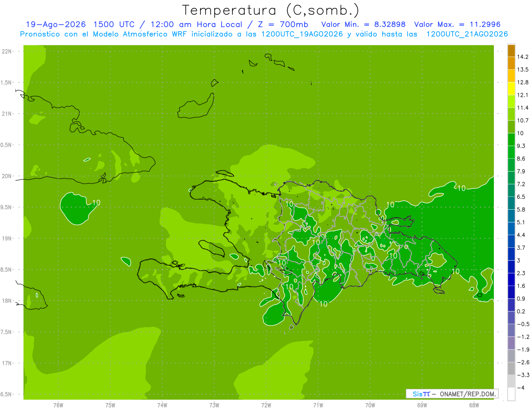Image resolution: width=532 pixels, height=411 pixels.
Task: Select the yellow swatch between 12.8 and 12.1
Action: (511, 89)
